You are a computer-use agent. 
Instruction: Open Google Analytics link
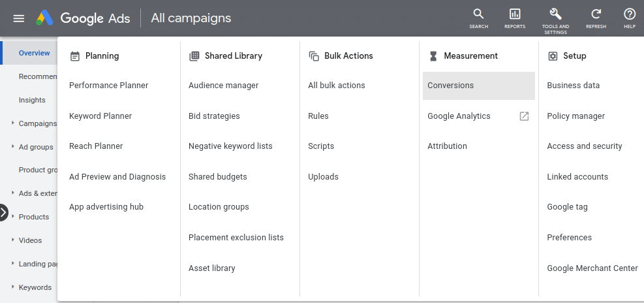click(459, 116)
